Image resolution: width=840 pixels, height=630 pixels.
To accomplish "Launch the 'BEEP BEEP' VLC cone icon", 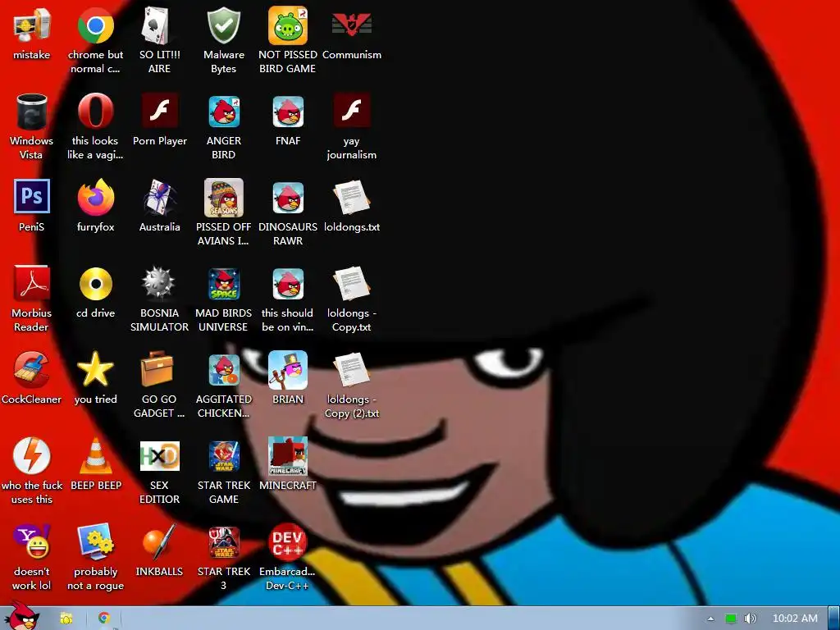I will point(95,456).
